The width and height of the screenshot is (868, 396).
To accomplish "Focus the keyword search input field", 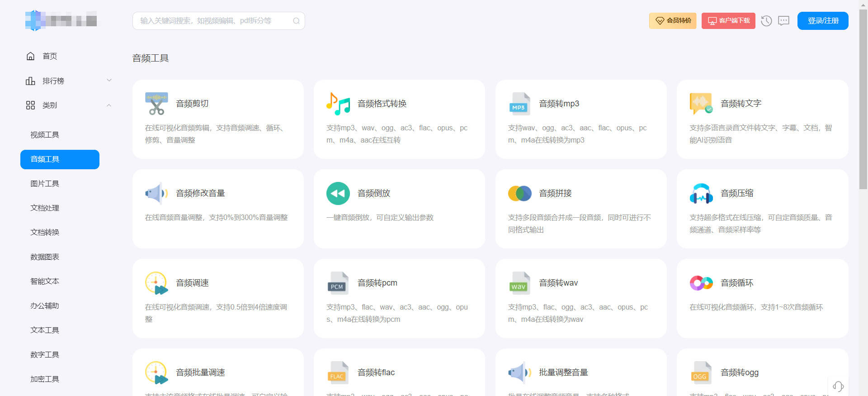I will pos(219,21).
